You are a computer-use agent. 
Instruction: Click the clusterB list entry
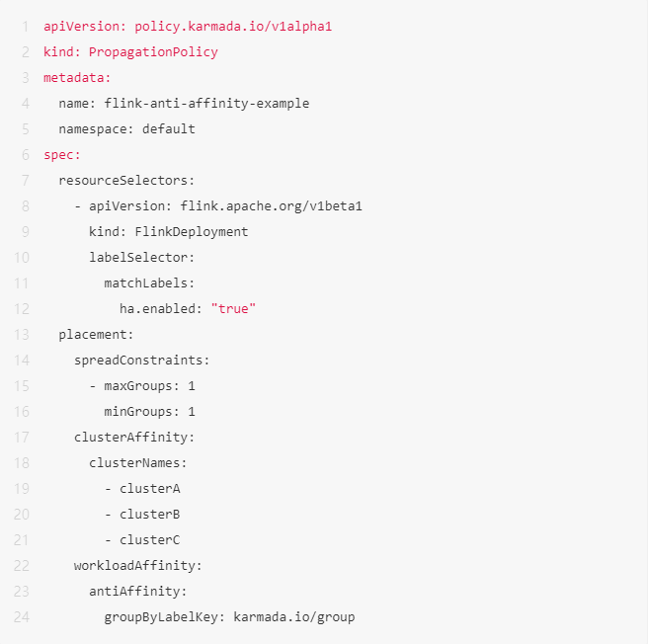(149, 514)
